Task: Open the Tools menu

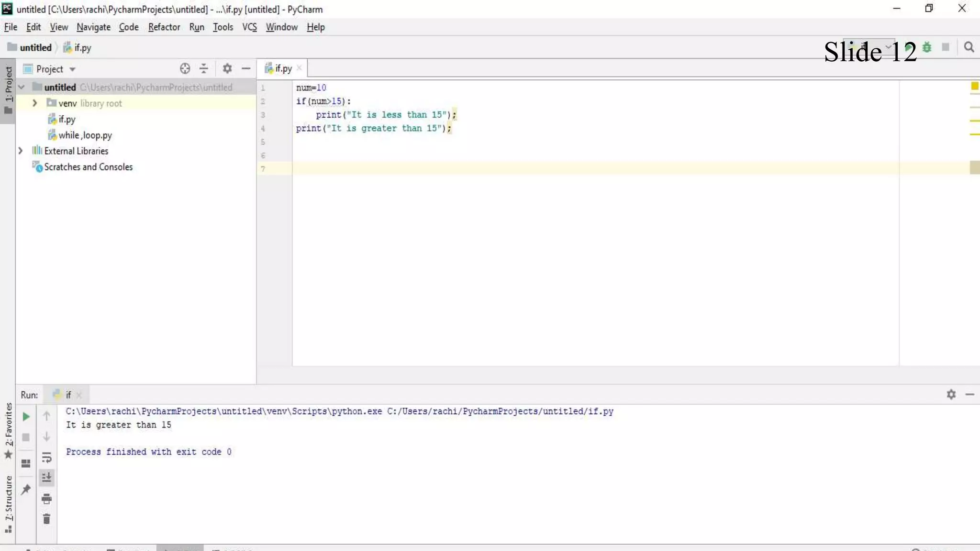Action: click(223, 27)
